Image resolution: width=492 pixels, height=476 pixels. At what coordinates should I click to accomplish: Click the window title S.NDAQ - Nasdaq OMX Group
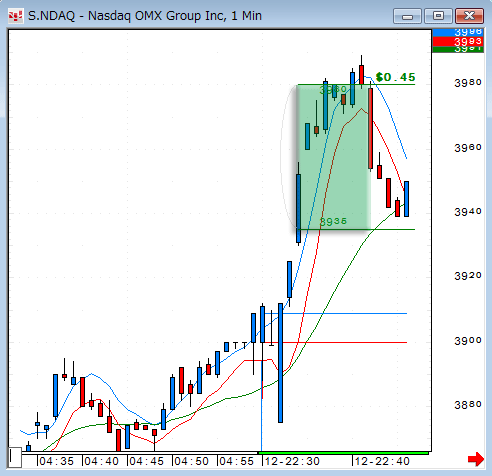pyautogui.click(x=145, y=16)
